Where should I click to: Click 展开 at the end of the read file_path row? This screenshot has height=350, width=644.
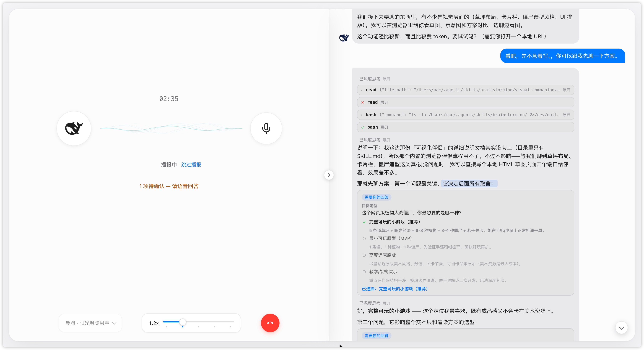[x=567, y=90]
